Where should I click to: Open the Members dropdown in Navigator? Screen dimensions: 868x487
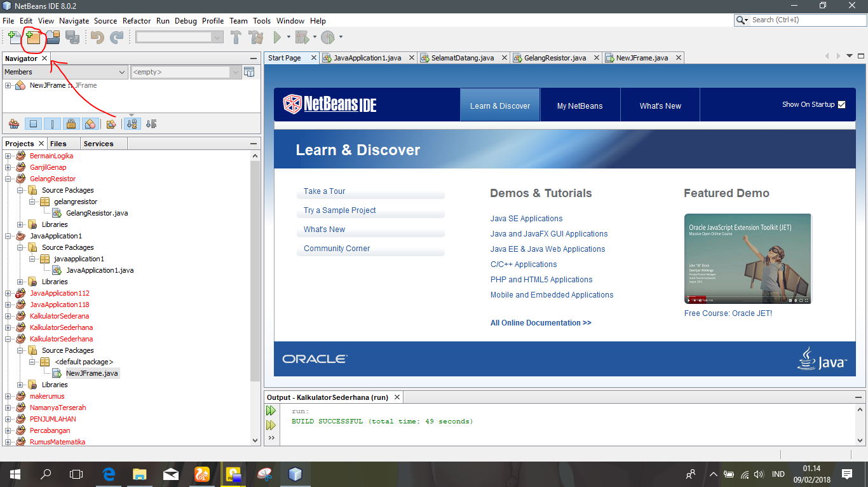pyautogui.click(x=121, y=72)
